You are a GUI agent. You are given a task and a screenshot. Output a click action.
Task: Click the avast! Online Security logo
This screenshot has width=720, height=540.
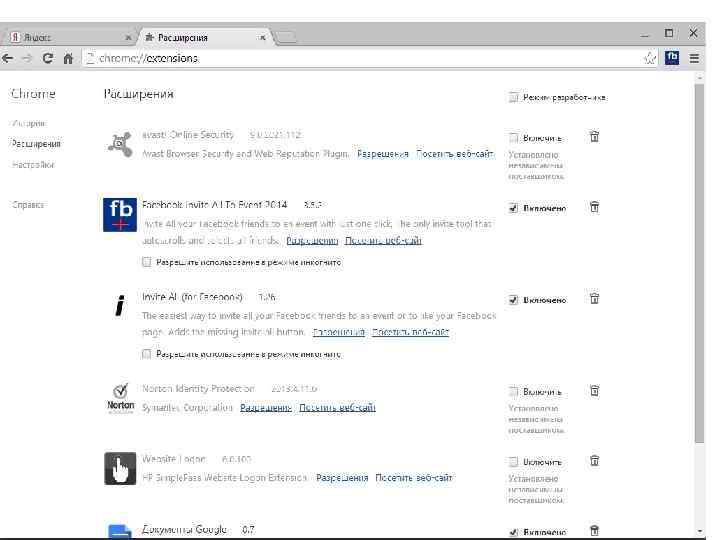[x=120, y=144]
